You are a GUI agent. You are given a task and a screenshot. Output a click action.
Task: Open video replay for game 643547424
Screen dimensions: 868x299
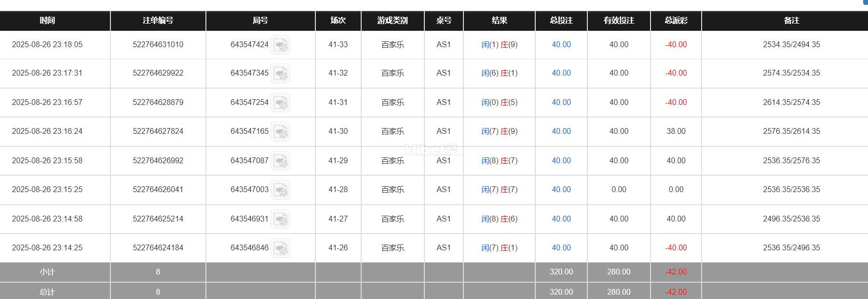[x=283, y=45]
